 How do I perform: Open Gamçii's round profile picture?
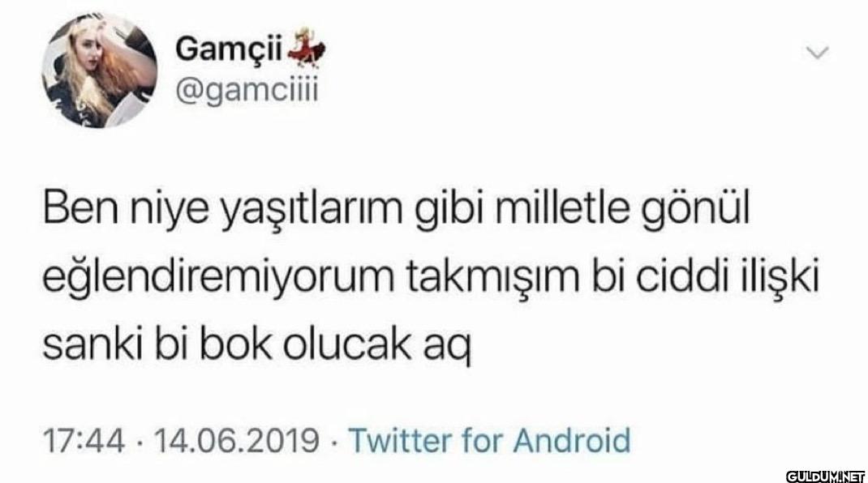100,71
